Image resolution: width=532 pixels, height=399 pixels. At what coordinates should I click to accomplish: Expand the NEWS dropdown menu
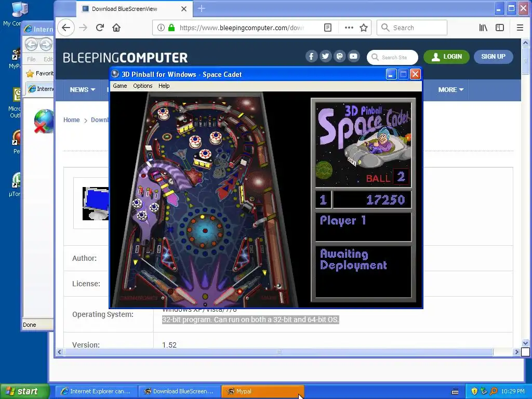tap(83, 89)
